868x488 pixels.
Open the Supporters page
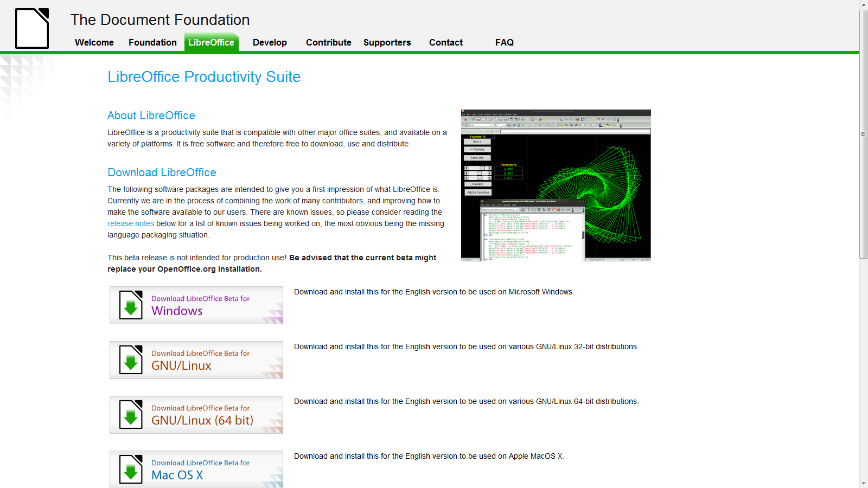[x=387, y=42]
